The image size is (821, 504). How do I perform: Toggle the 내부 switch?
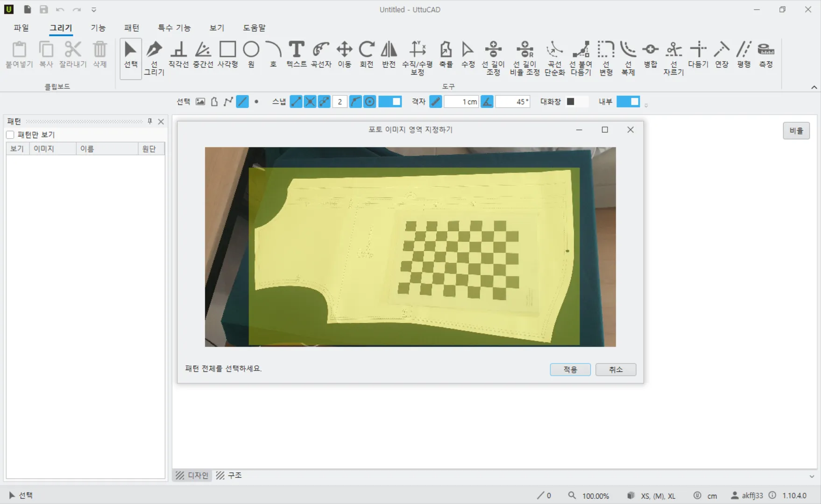point(628,102)
